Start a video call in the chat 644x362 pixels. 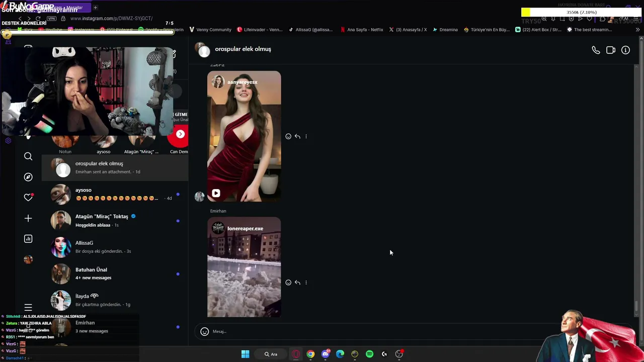[611, 50]
